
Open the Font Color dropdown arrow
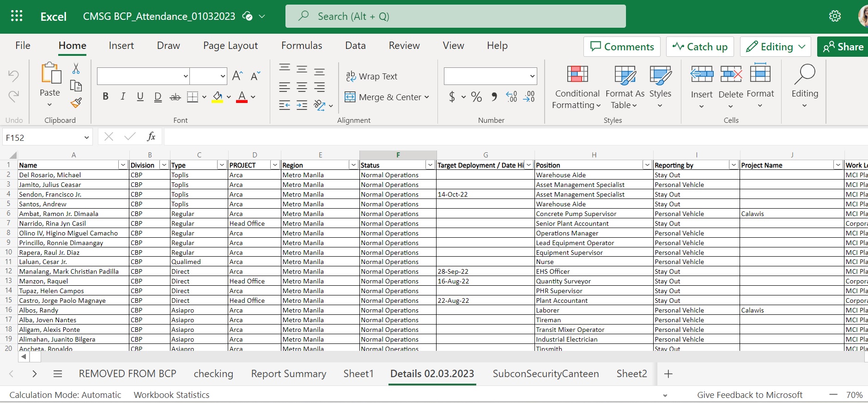click(x=253, y=97)
